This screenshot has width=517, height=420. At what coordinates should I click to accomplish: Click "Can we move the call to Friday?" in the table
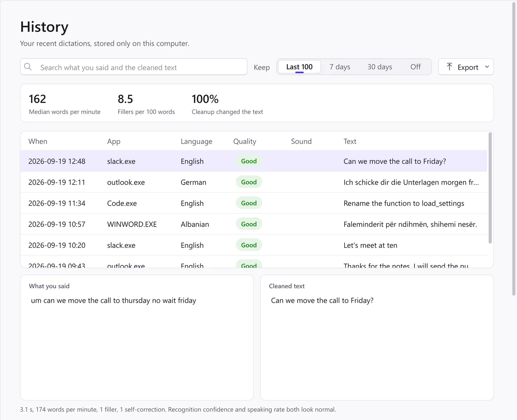click(x=395, y=161)
